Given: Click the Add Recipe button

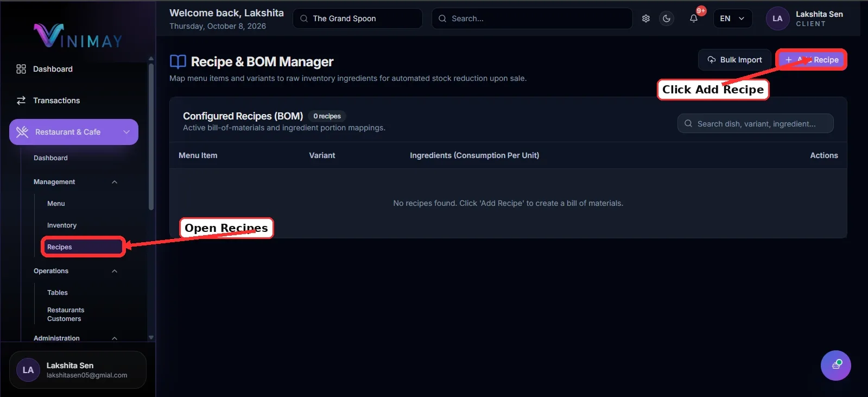Looking at the screenshot, I should point(812,60).
